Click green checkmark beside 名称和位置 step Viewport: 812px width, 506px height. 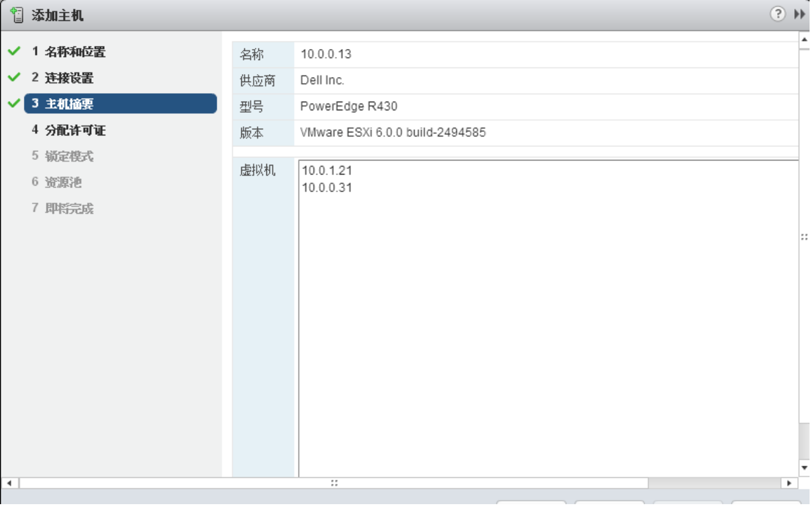tap(13, 52)
